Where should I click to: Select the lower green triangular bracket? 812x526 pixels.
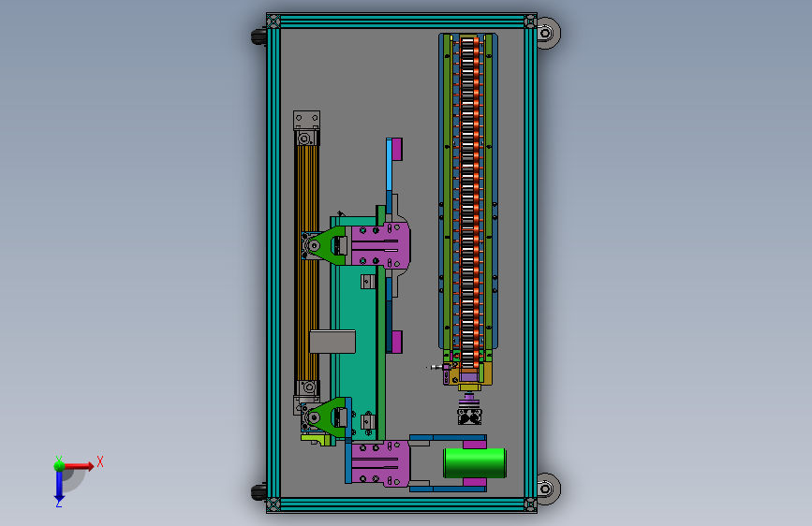pos(329,417)
